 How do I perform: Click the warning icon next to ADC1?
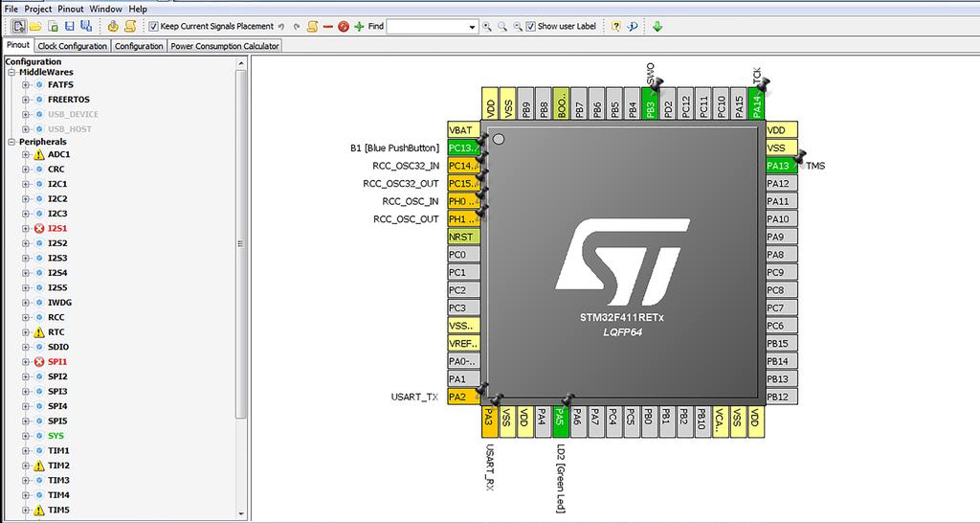pos(39,154)
